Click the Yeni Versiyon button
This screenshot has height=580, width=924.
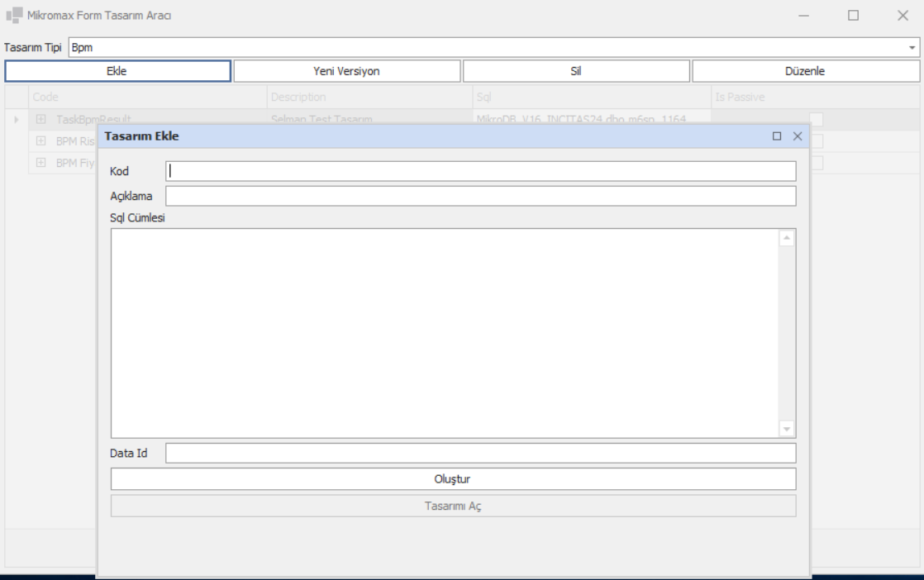(x=346, y=71)
